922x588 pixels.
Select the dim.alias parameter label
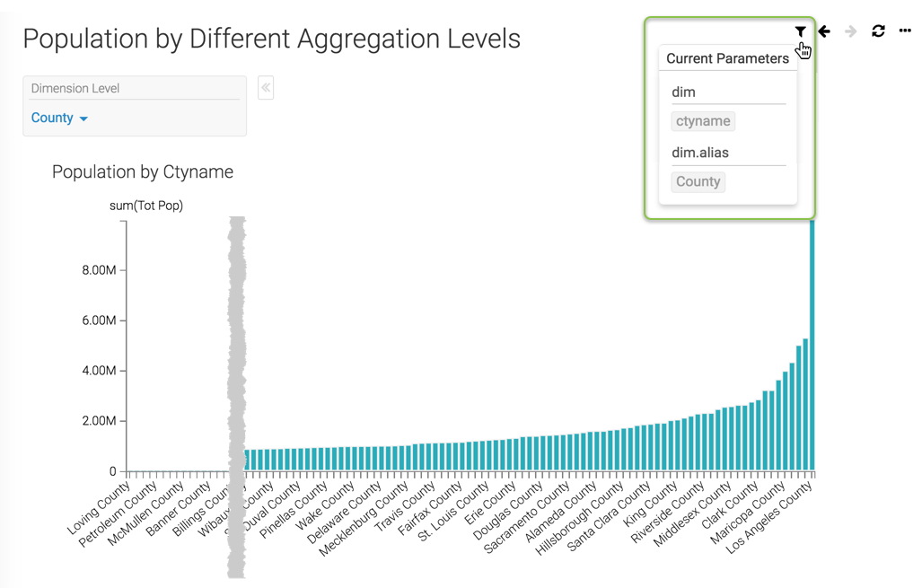tap(700, 153)
